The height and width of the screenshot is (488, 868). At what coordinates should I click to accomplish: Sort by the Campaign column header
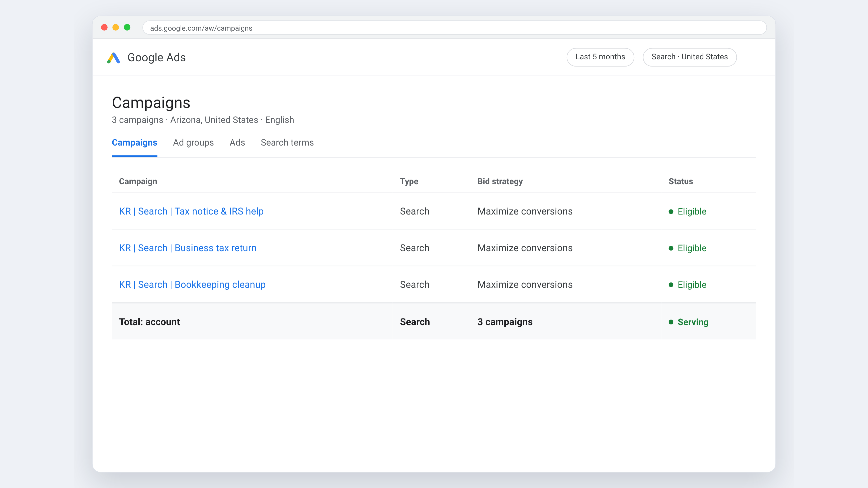[138, 181]
